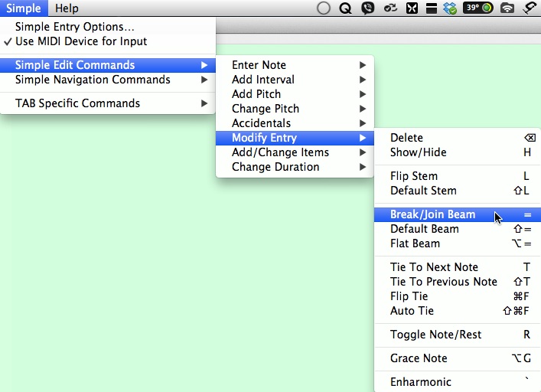
Task: Choose Flip Stem from Modify Entry
Action: 414,176
